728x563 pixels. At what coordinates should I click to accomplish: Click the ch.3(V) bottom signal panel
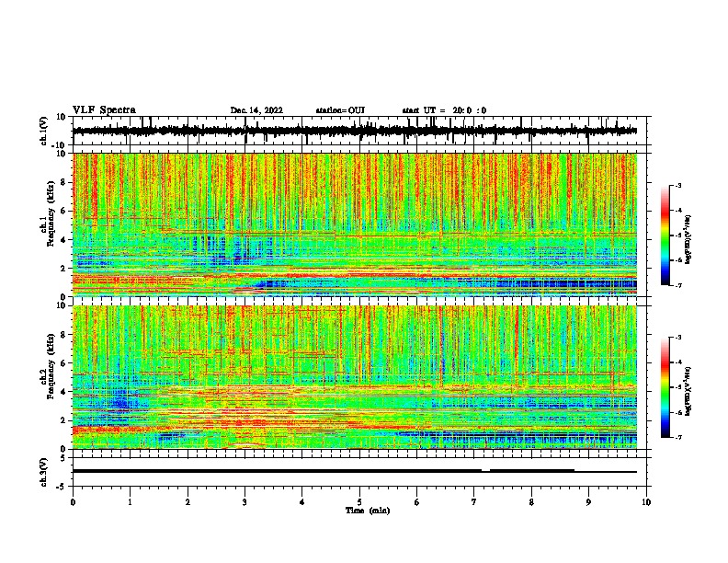pyautogui.click(x=361, y=472)
